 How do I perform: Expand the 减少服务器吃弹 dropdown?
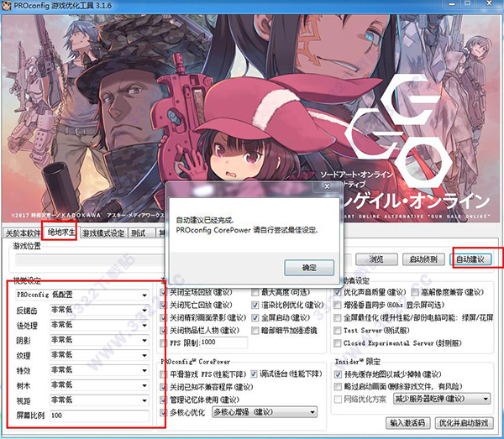click(442, 400)
